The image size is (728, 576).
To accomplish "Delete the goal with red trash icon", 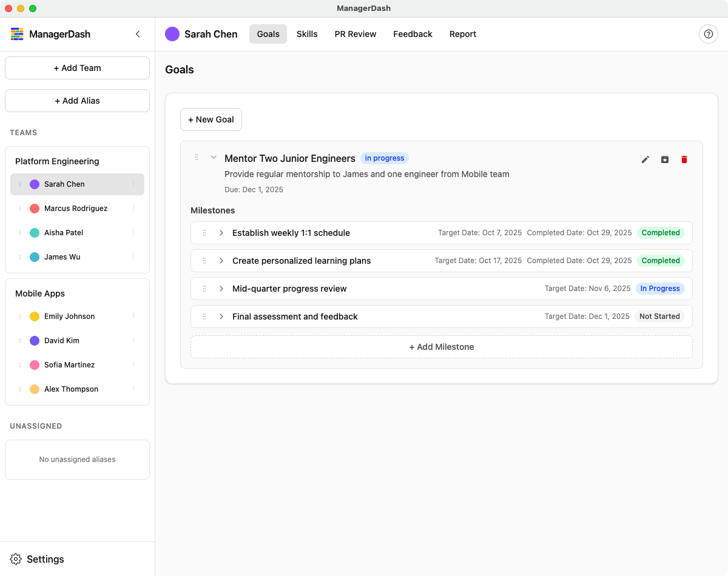I will [684, 159].
